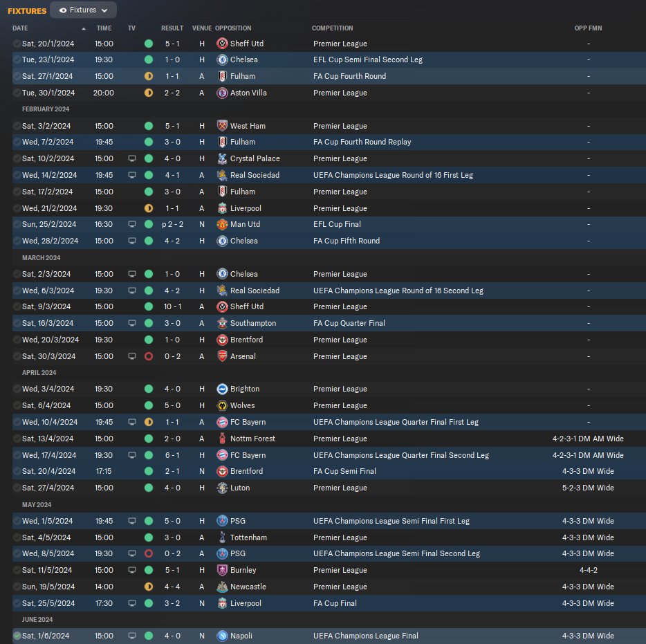Toggle the check mark for Sat, 30/3/2024
Viewport: 646px width, 644px height.
point(17,356)
